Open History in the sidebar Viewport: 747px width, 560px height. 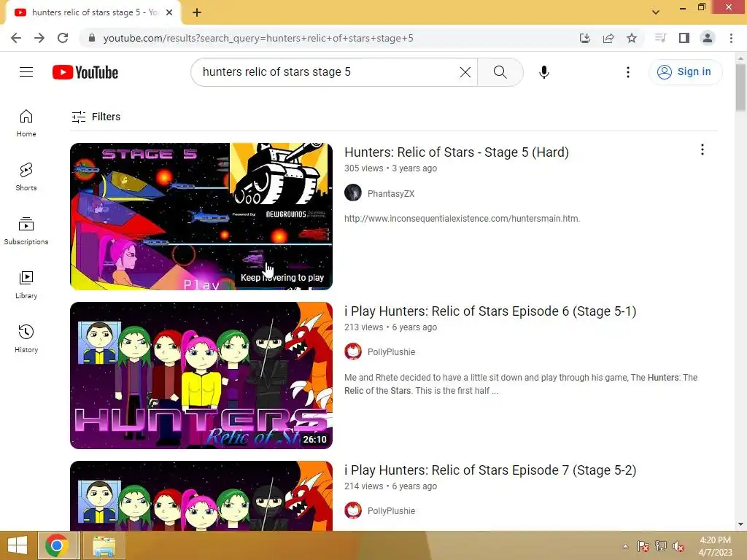click(26, 338)
